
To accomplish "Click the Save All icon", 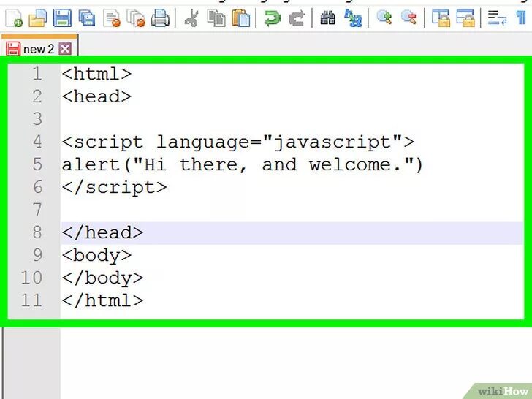I will 87,18.
